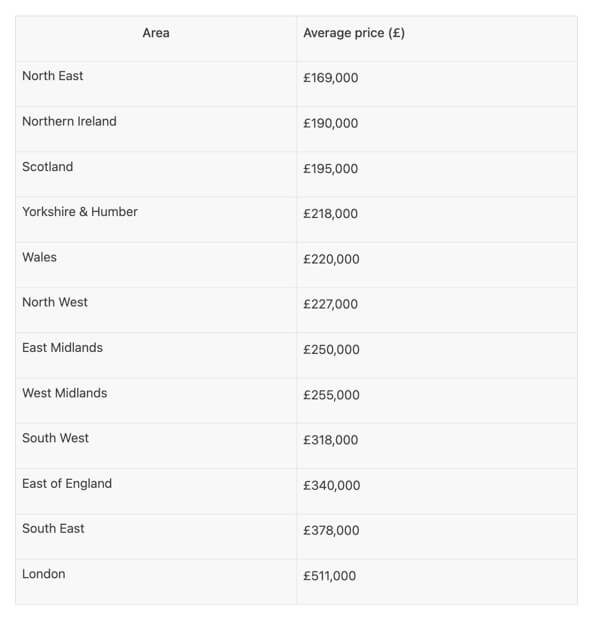The image size is (596, 619).
Task: Click the East Midlands row label
Action: (x=62, y=347)
